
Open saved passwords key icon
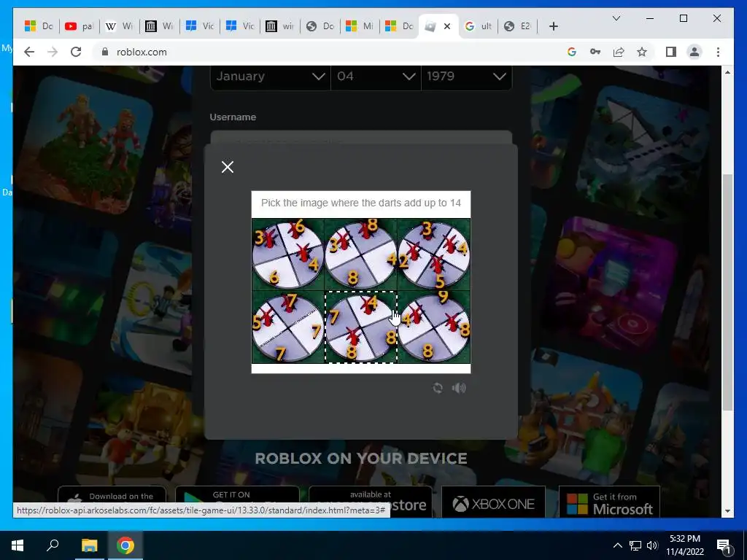tap(595, 52)
